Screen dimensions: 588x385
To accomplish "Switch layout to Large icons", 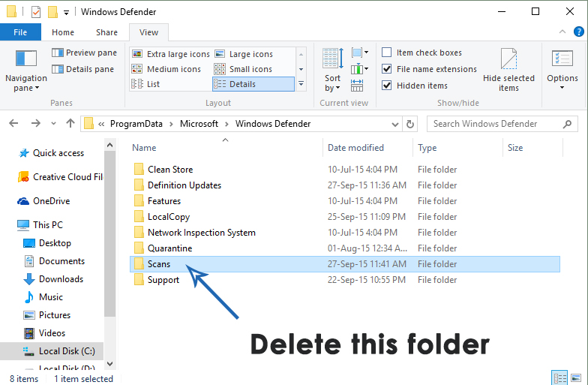I will [244, 54].
